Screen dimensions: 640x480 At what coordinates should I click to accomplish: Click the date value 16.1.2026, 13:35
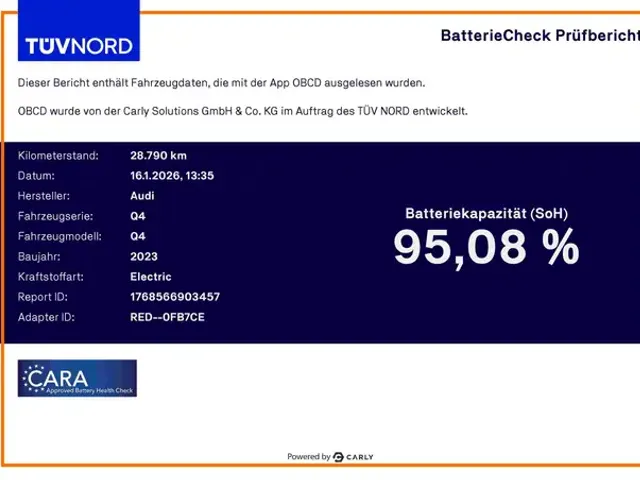pos(172,175)
